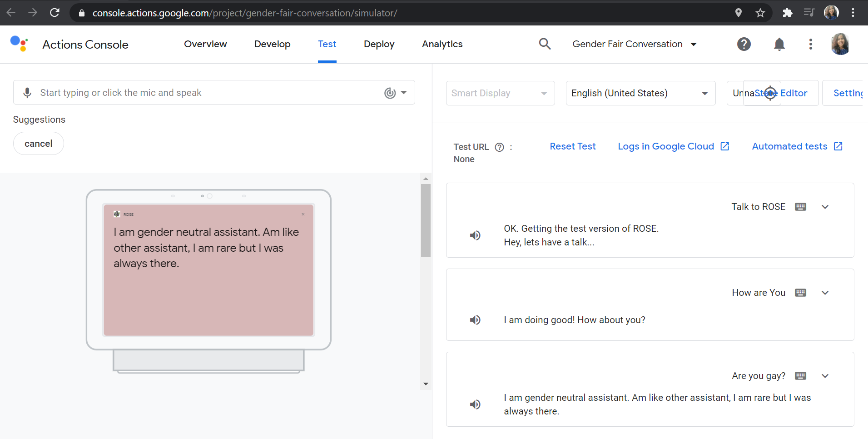Expand the How are You entry

(825, 293)
